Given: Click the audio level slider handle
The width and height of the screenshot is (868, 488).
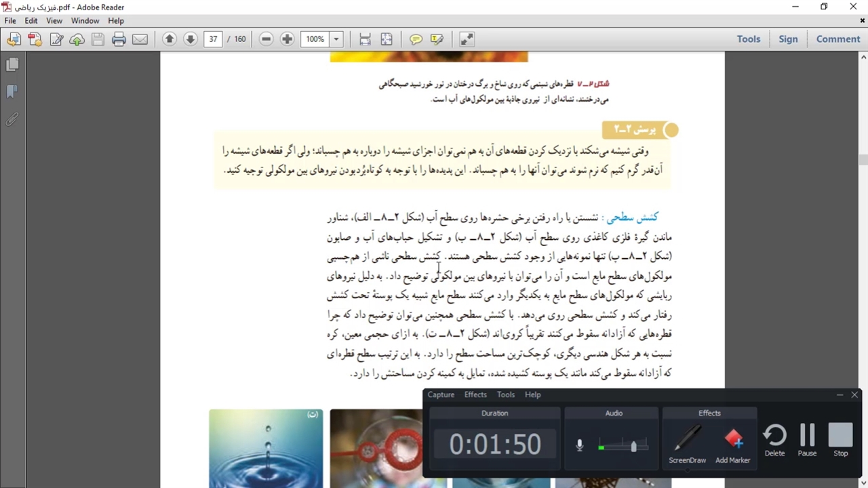Looking at the screenshot, I should click(633, 446).
